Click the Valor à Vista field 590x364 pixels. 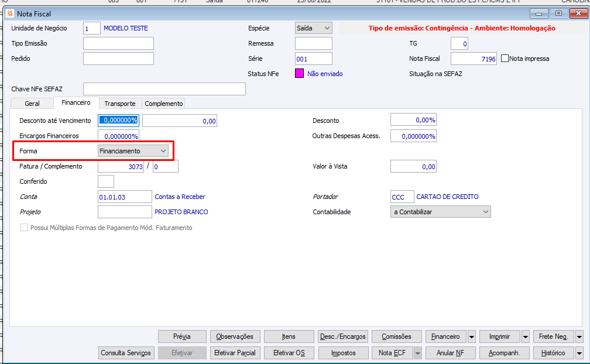click(413, 166)
